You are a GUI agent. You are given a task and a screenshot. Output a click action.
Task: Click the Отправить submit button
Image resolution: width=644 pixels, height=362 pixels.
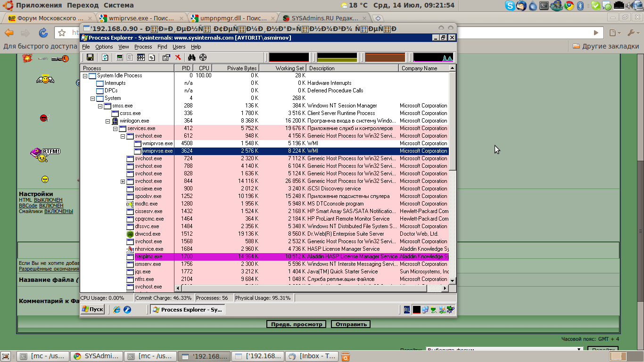(x=351, y=324)
